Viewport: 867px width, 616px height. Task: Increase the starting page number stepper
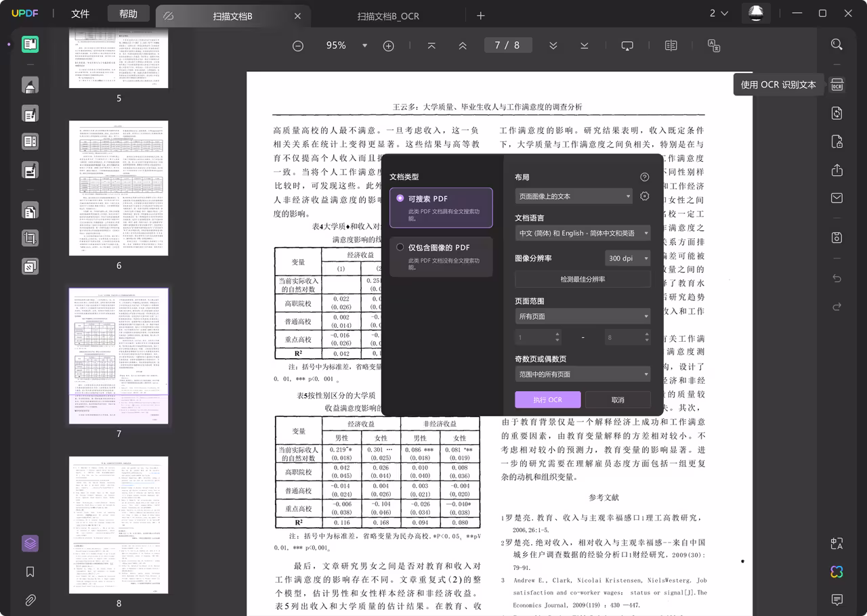pyautogui.click(x=558, y=334)
